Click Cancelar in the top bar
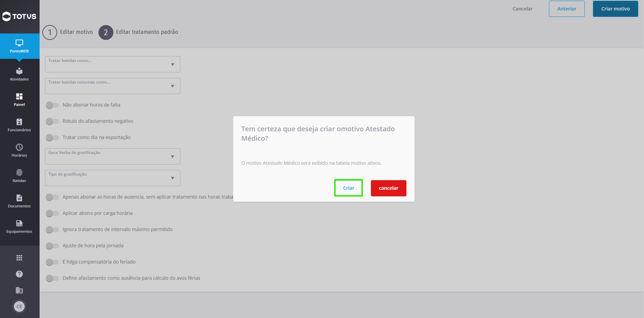 523,9
